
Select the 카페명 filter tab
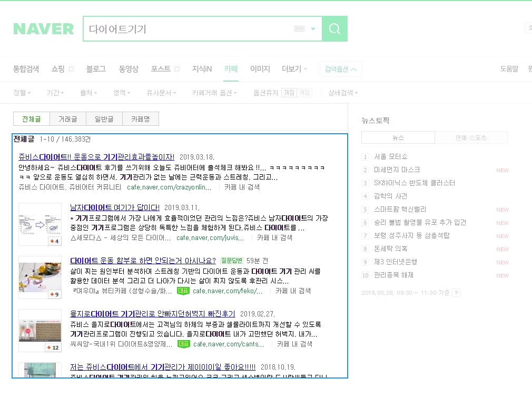141,119
